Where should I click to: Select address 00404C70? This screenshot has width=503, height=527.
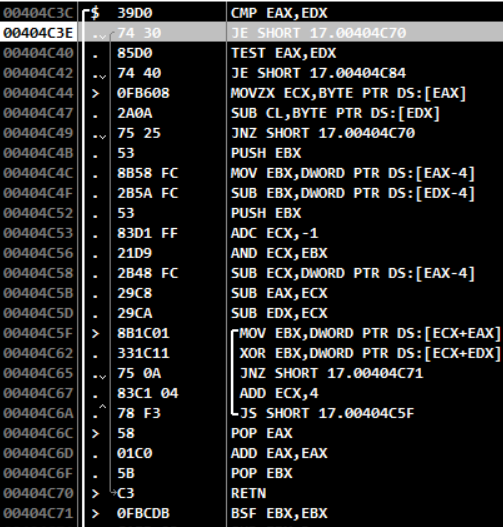coord(38,493)
